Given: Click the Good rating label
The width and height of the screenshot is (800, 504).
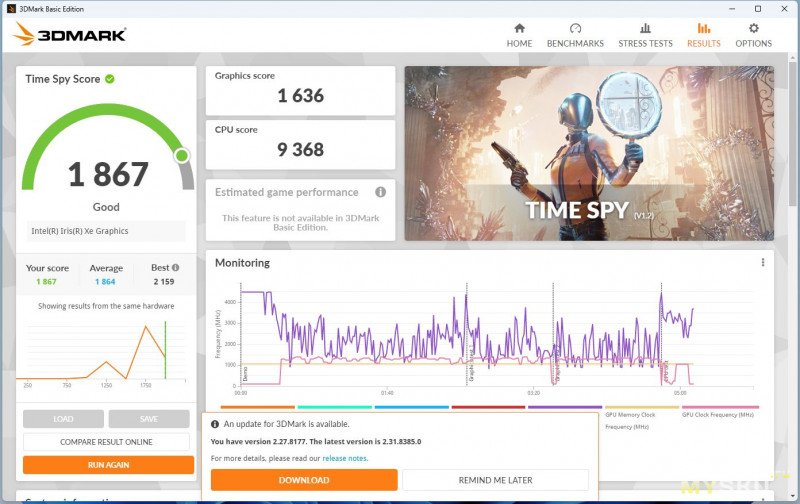Looking at the screenshot, I should (106, 207).
